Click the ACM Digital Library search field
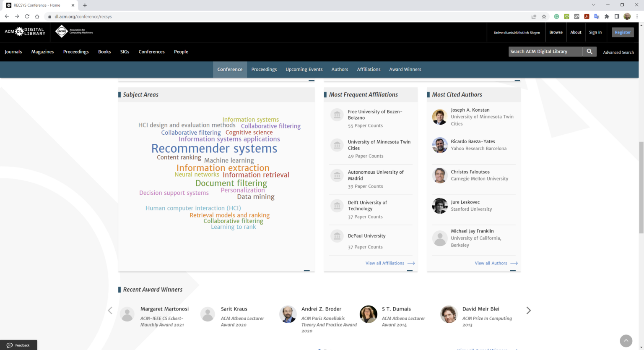Viewport: 644px width, 350px height. pyautogui.click(x=545, y=51)
